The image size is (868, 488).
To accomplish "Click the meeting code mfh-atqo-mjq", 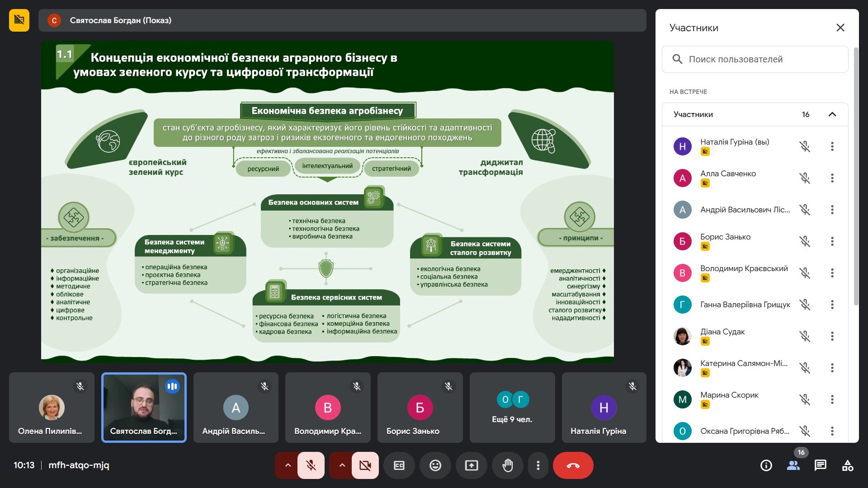I will (79, 465).
